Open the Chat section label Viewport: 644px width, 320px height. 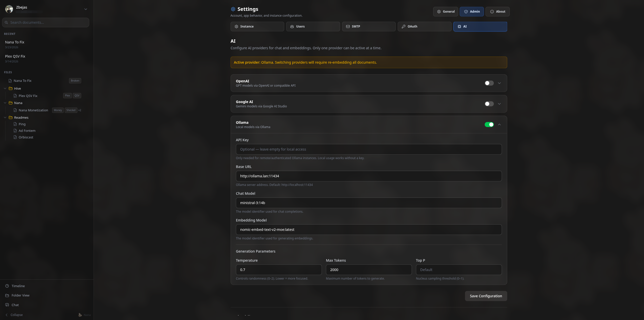[15, 305]
